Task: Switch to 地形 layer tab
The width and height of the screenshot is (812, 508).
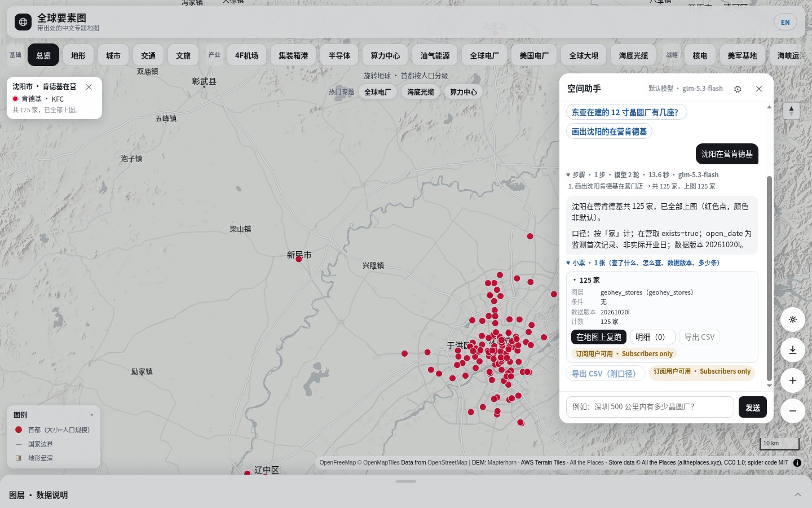Action: [x=78, y=55]
